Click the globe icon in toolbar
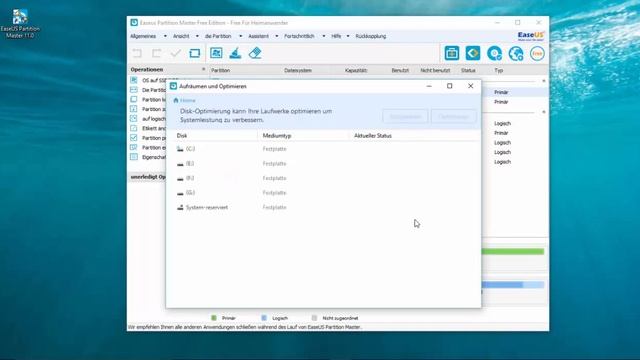640x360 pixels. point(516,53)
